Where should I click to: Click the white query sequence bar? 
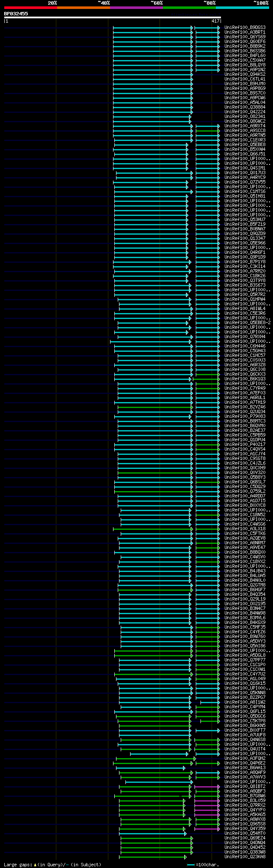(x=112, y=17)
